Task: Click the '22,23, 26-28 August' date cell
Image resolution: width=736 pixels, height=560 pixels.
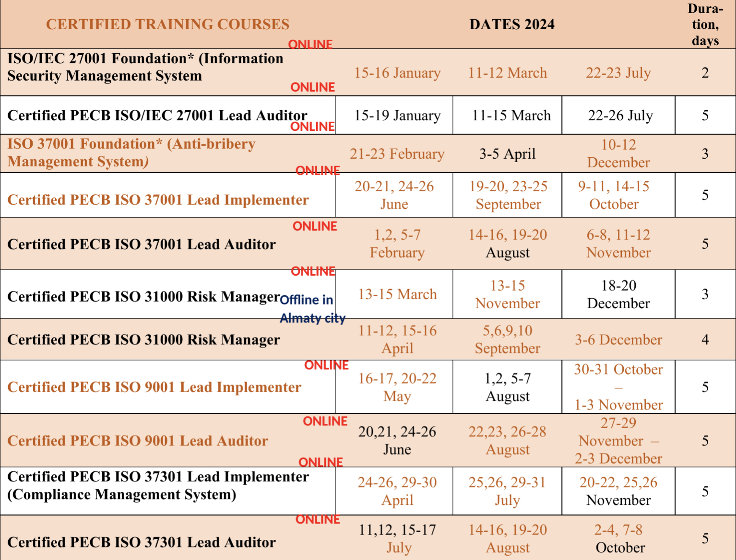Action: [x=508, y=441]
